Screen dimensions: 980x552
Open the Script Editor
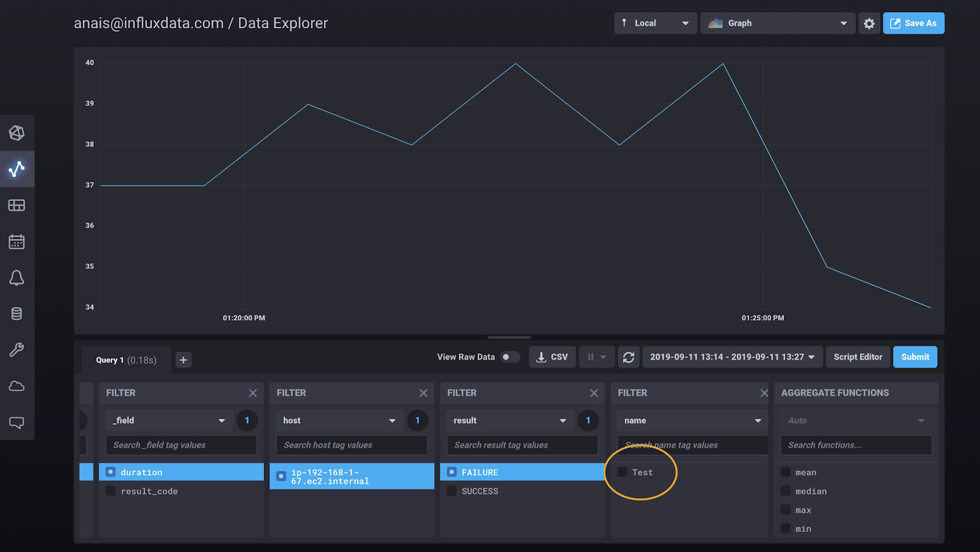tap(858, 357)
